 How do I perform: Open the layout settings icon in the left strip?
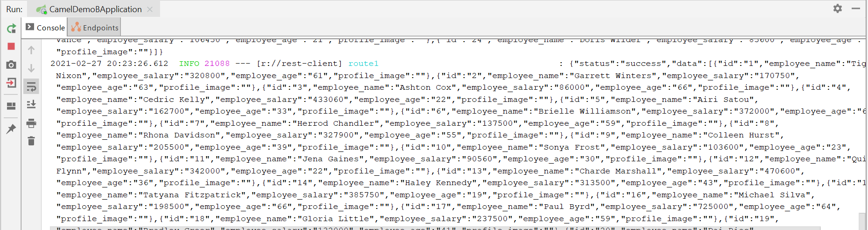coord(11,106)
